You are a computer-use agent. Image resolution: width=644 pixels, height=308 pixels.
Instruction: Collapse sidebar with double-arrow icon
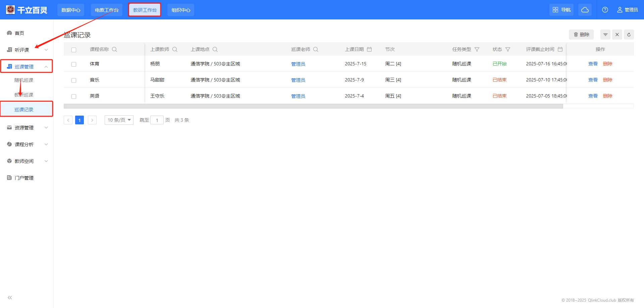point(10,298)
